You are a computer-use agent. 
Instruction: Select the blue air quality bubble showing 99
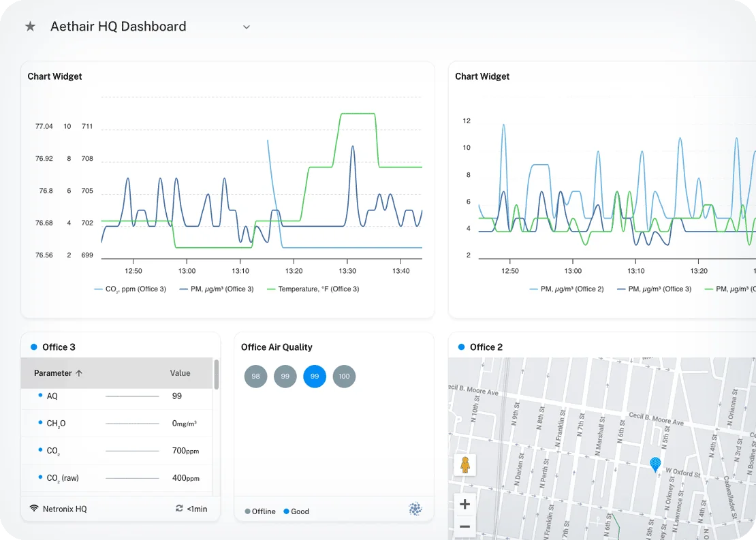(315, 377)
